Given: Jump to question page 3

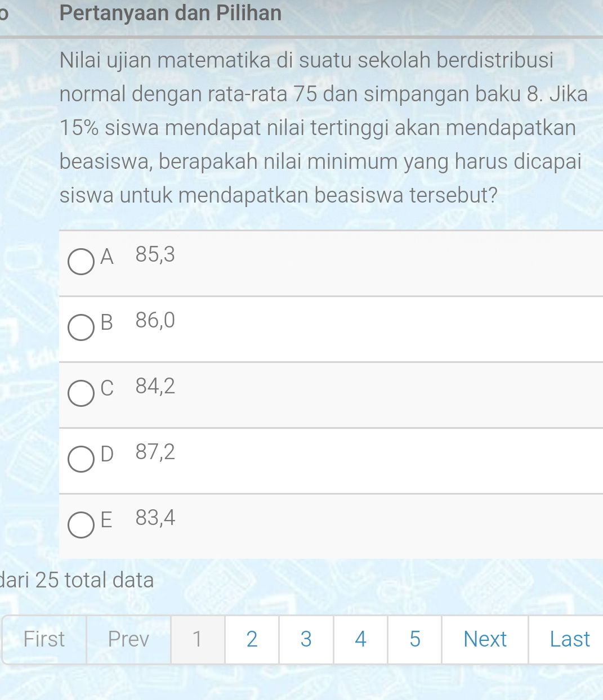Looking at the screenshot, I should click(x=306, y=639).
